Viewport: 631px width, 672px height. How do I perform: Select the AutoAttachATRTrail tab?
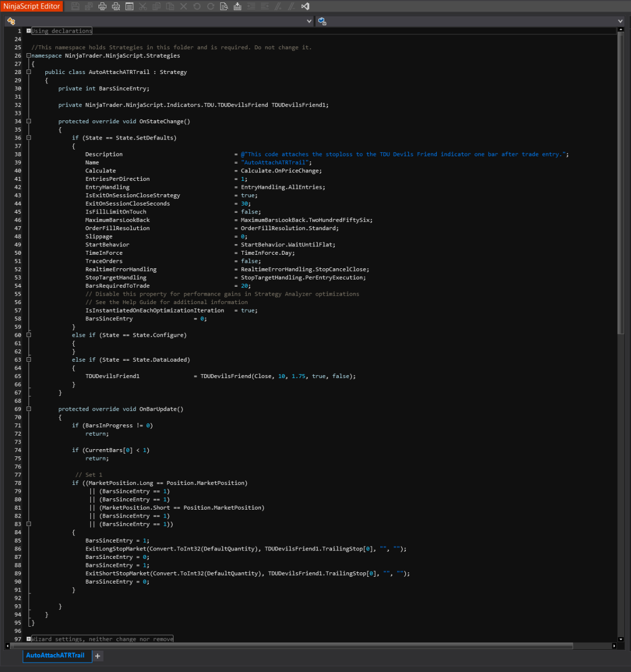pos(56,655)
